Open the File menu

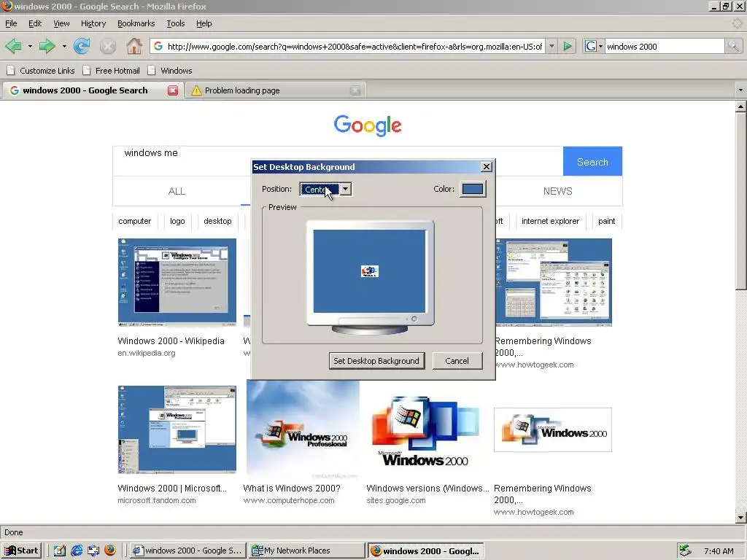tap(11, 23)
